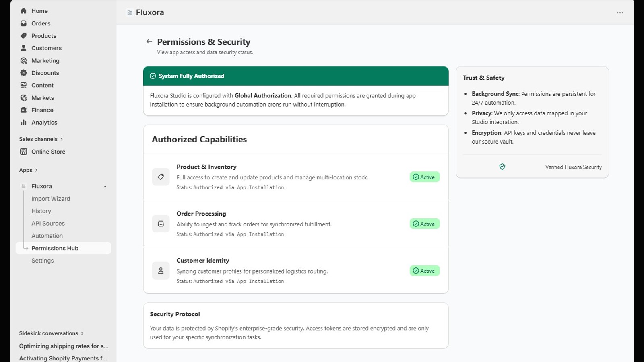This screenshot has height=362, width=644.
Task: Click the Analytics bar chart icon
Action: (23, 123)
